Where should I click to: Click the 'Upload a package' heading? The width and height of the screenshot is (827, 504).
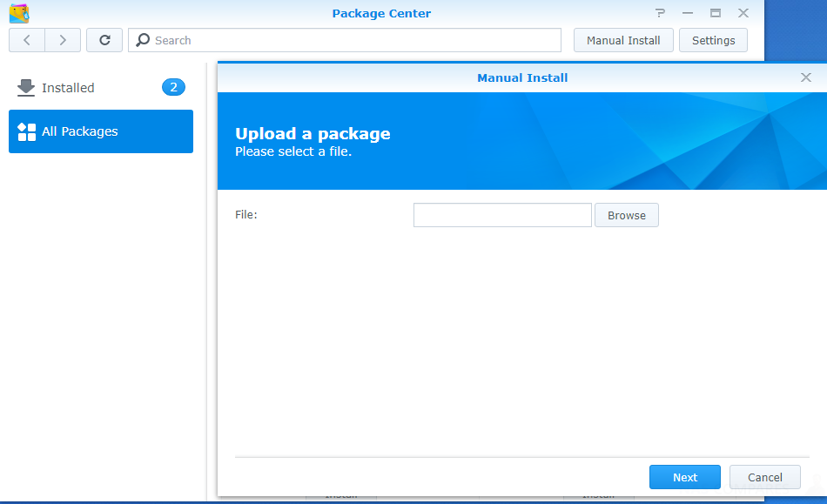(x=313, y=134)
